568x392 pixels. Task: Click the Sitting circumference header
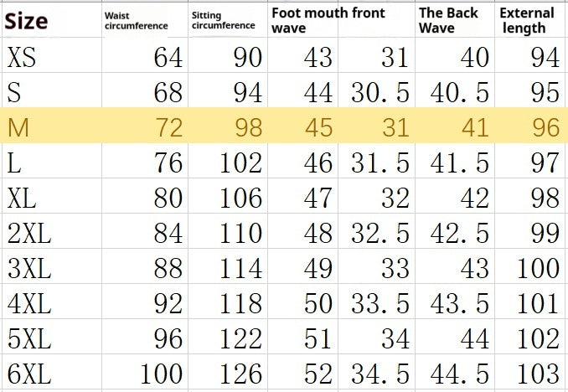[x=223, y=21]
